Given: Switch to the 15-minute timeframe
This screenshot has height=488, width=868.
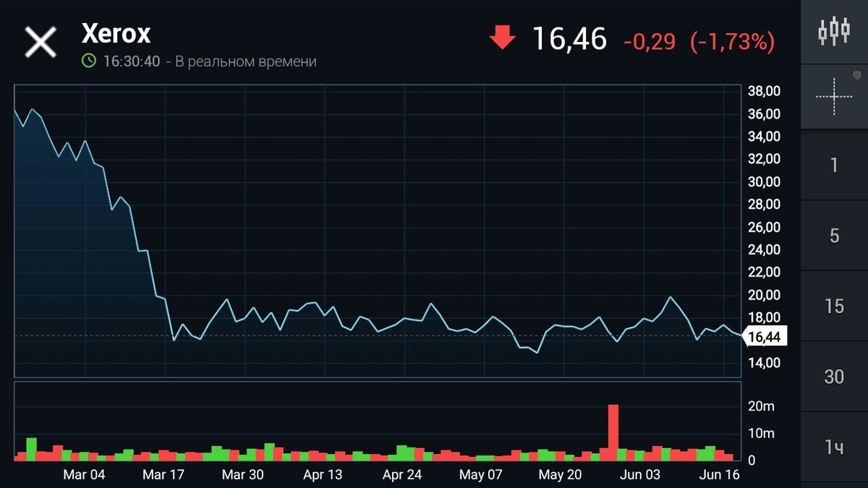Looking at the screenshot, I should (x=833, y=306).
